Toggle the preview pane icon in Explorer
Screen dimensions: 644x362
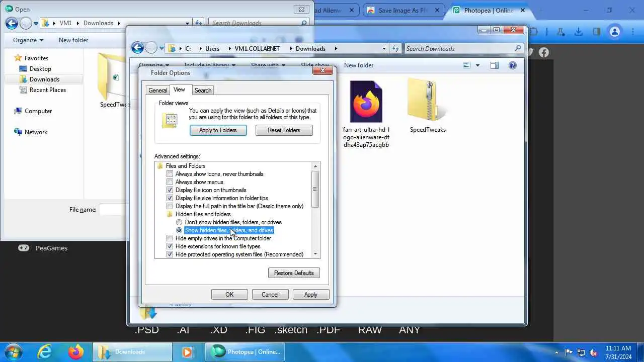[x=494, y=65]
